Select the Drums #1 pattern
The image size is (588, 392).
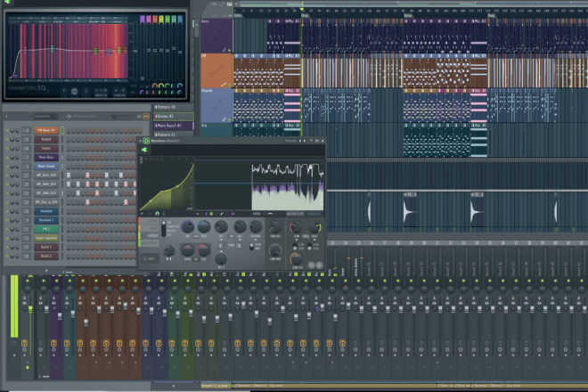coord(173,117)
